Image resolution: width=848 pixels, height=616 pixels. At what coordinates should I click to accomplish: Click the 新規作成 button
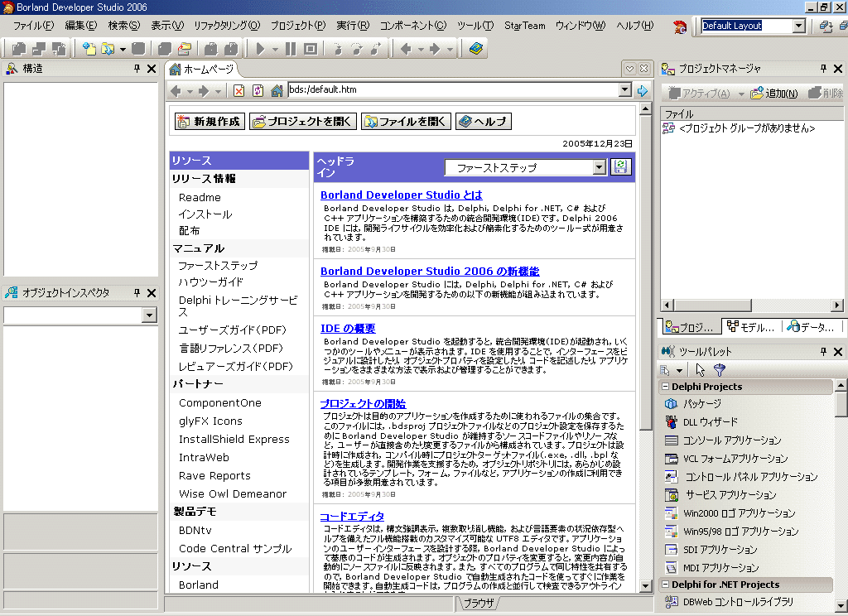coord(210,121)
